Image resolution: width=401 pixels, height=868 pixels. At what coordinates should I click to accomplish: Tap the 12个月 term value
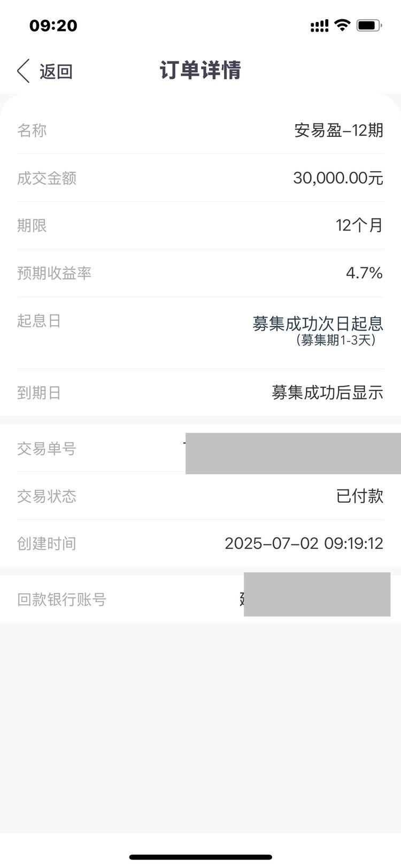click(359, 225)
